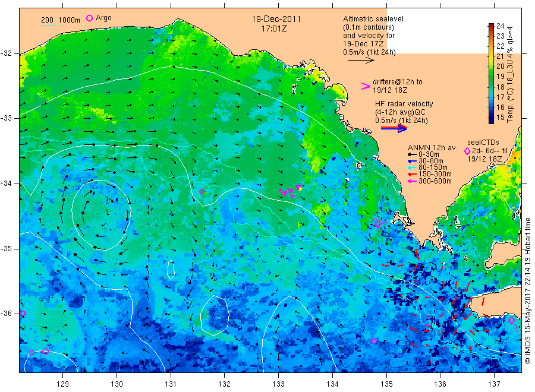Click the '200 1000m' isobath legend text

click(61, 20)
